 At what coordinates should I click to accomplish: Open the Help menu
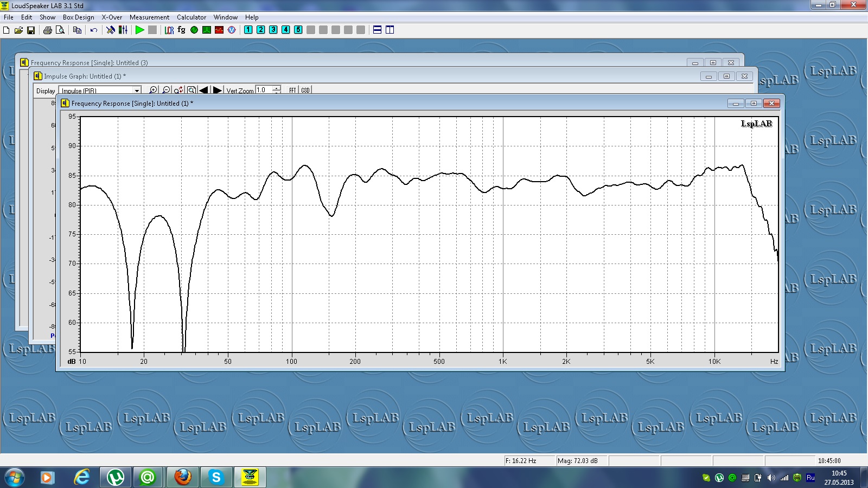[252, 17]
